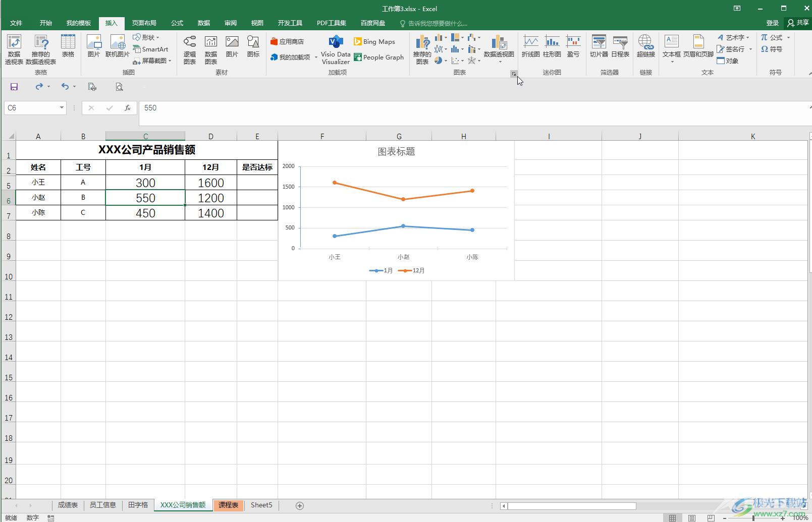
Task: Click the 共享 share button
Action: click(798, 23)
